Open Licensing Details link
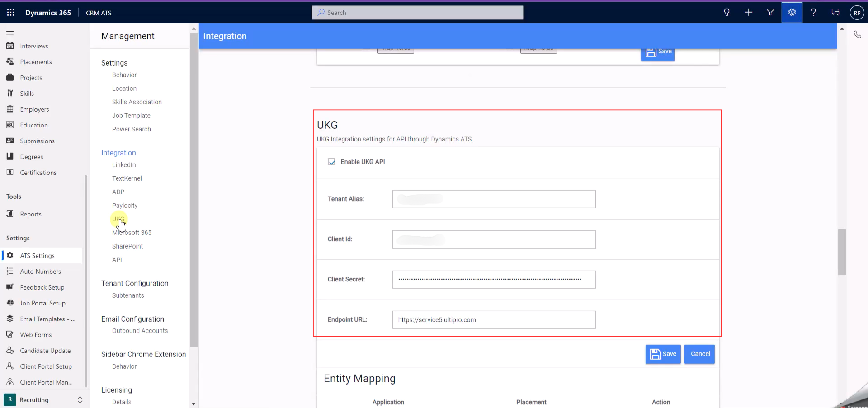868x408 pixels. click(x=122, y=402)
